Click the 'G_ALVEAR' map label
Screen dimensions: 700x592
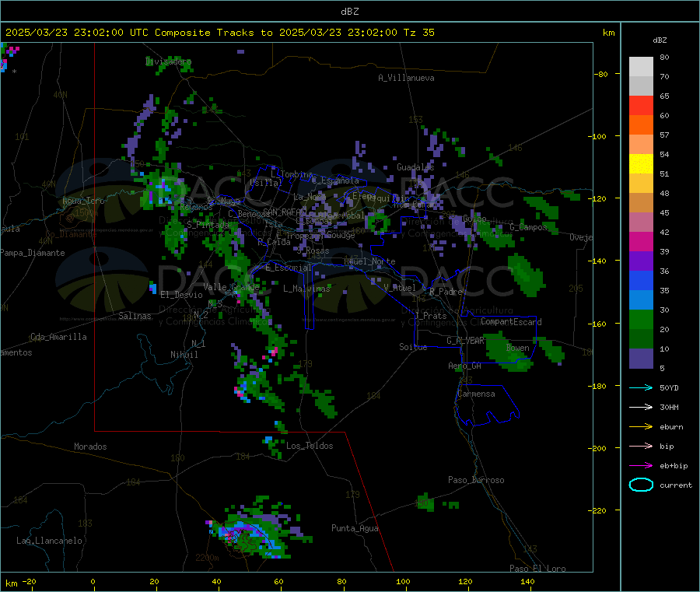point(465,341)
